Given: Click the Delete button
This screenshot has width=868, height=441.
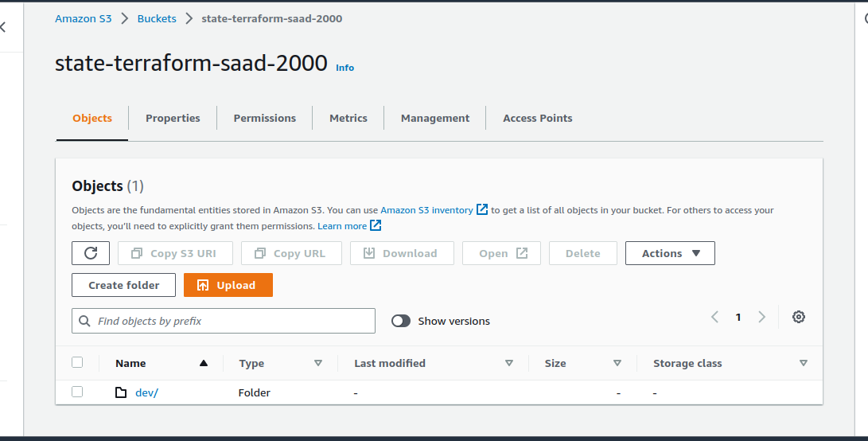Looking at the screenshot, I should (x=583, y=253).
